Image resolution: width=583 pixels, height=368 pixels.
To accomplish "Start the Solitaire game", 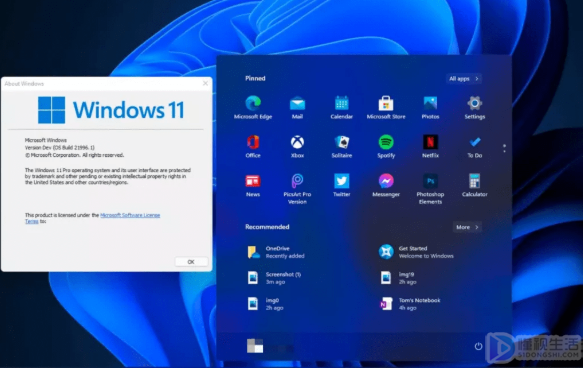I will 341,146.
